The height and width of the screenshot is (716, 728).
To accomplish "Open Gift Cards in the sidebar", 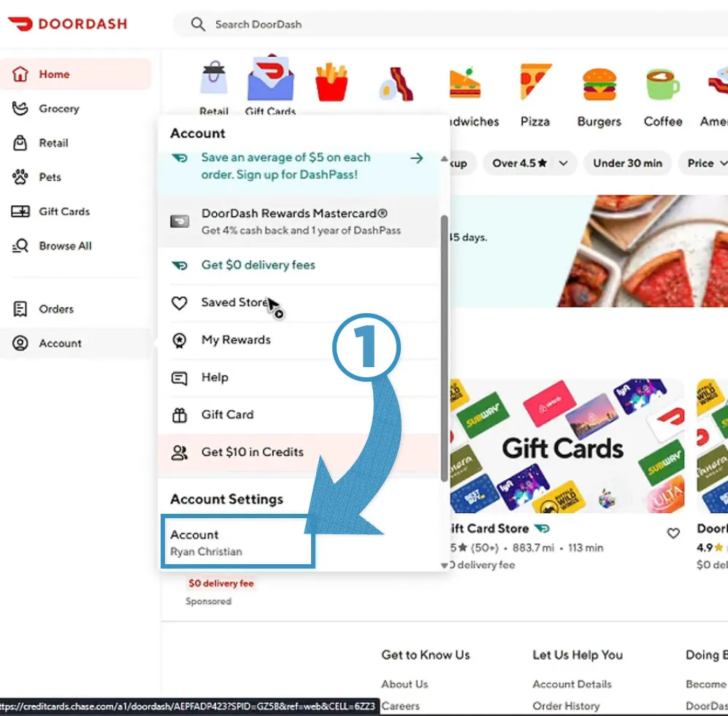I will [76, 212].
